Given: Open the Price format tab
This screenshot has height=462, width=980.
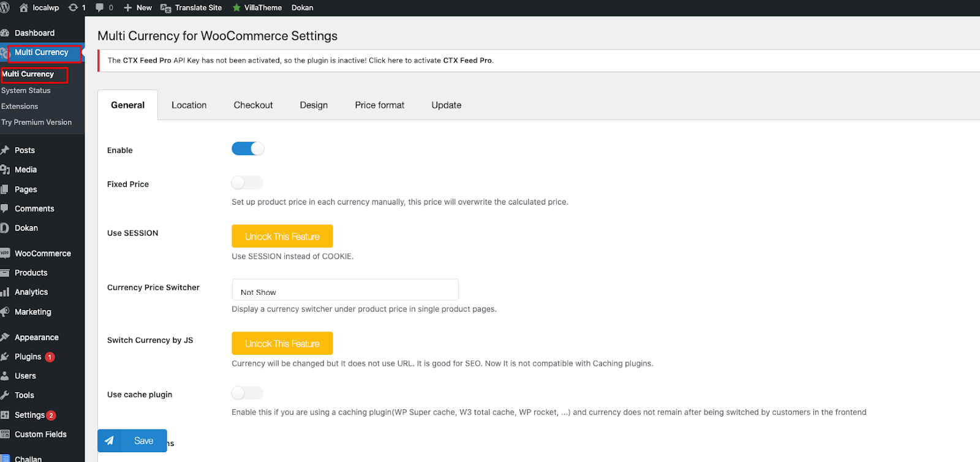Looking at the screenshot, I should point(379,105).
